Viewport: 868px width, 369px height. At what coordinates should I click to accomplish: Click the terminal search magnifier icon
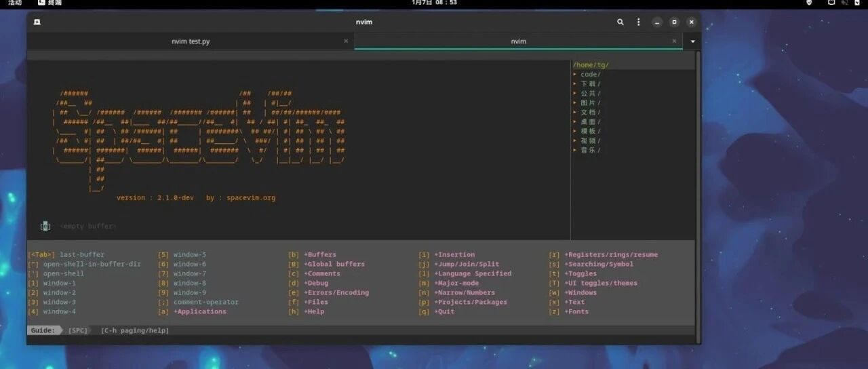tap(620, 22)
